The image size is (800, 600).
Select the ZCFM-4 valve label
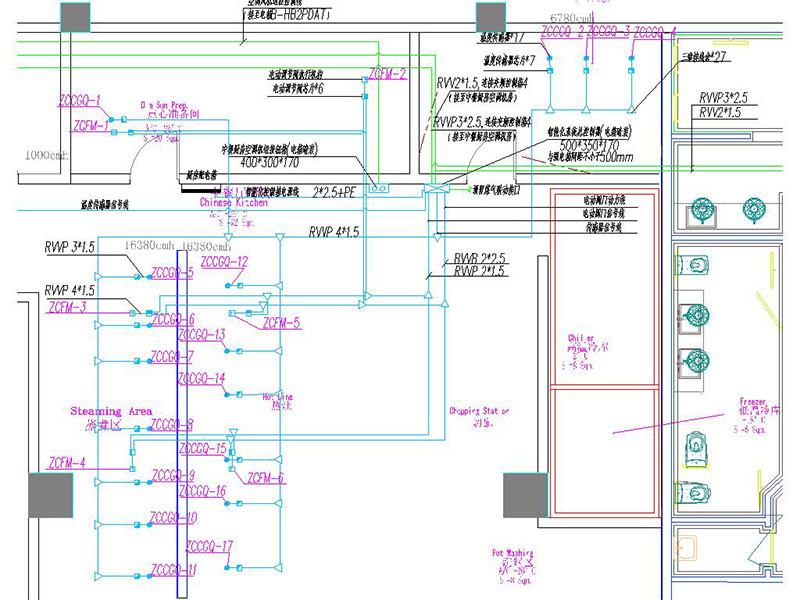click(67, 463)
